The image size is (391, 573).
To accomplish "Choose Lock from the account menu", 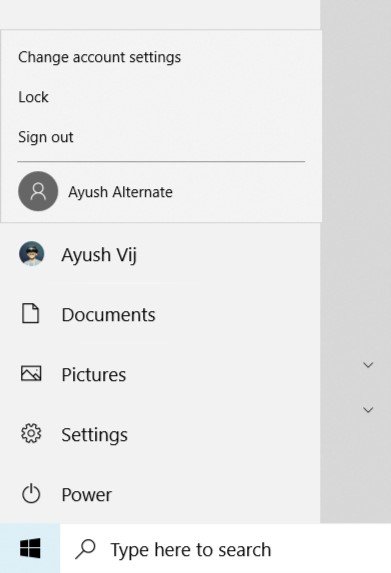I will (33, 97).
